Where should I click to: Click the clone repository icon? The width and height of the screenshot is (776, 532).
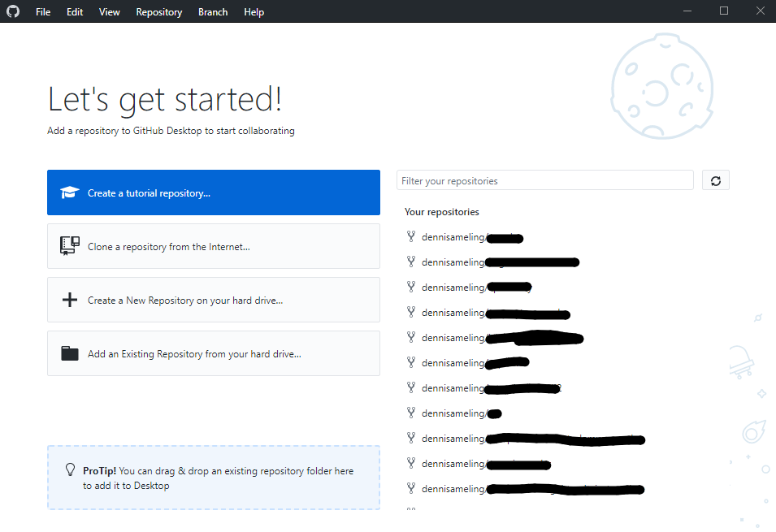[x=70, y=245]
